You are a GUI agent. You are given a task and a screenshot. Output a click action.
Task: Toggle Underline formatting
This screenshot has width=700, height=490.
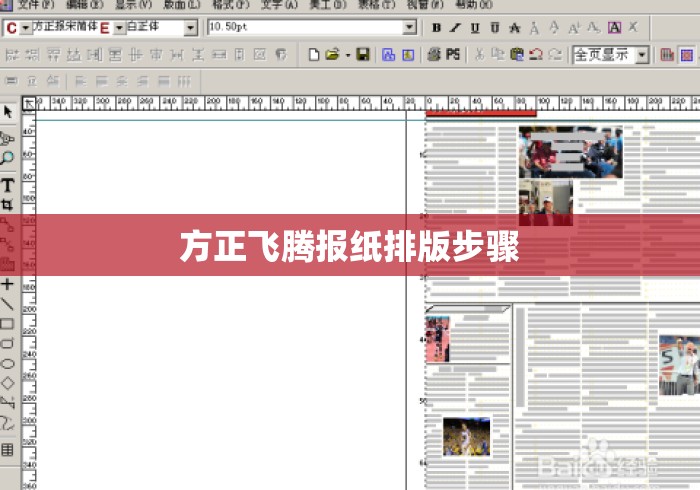click(475, 28)
